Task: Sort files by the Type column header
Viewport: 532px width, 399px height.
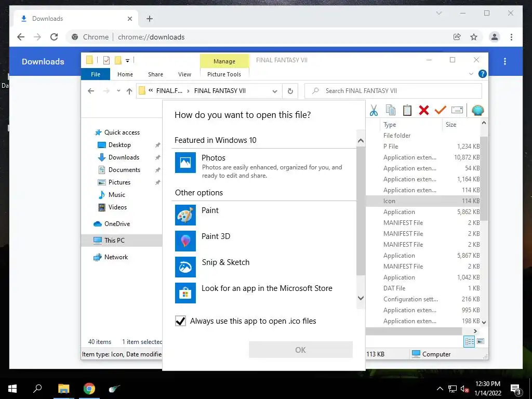Action: click(x=390, y=125)
